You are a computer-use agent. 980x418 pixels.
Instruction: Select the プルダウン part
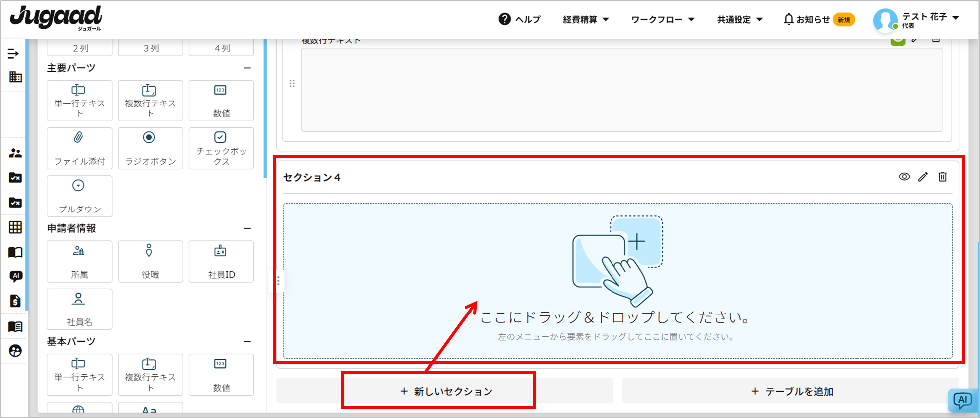[80, 196]
